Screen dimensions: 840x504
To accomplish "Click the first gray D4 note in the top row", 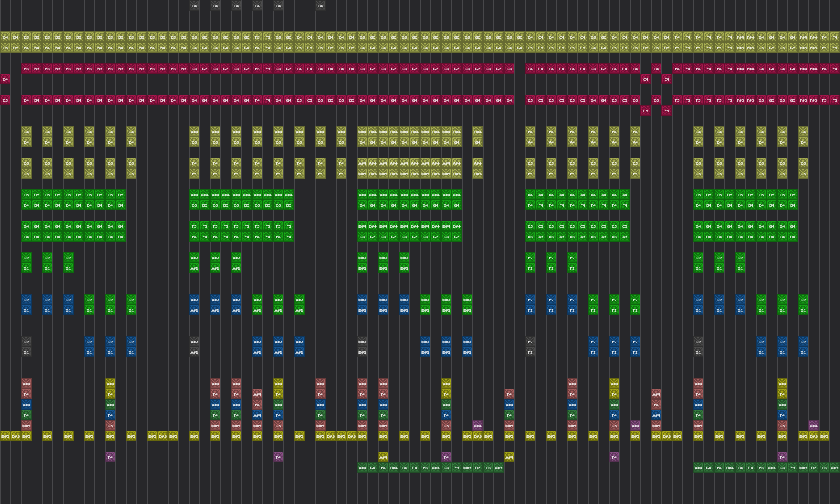I will pos(194,5).
